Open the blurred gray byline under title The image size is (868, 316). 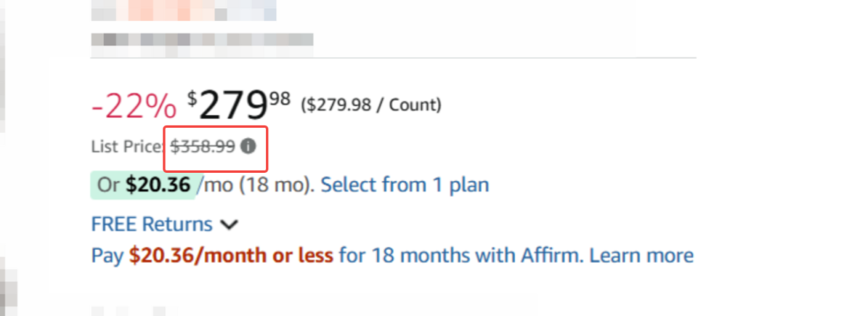(x=202, y=44)
